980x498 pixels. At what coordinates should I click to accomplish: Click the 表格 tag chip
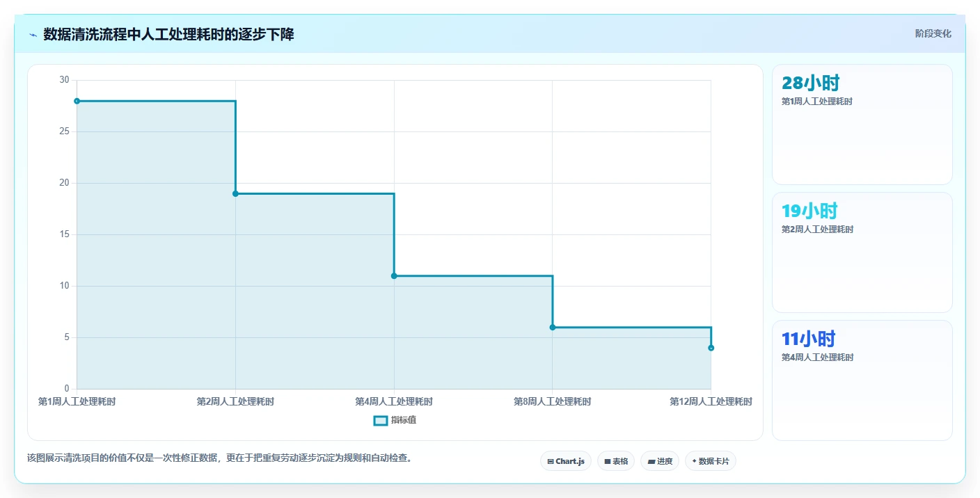coord(615,461)
